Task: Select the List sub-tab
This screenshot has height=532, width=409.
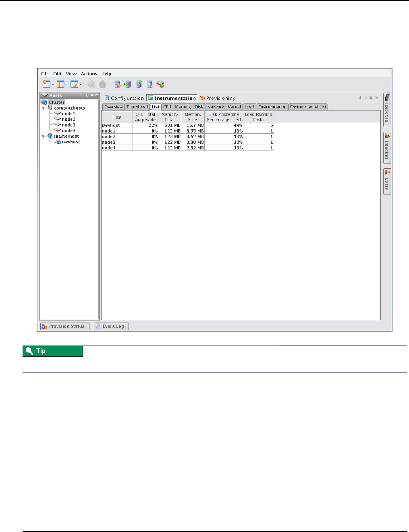Action: [x=156, y=107]
